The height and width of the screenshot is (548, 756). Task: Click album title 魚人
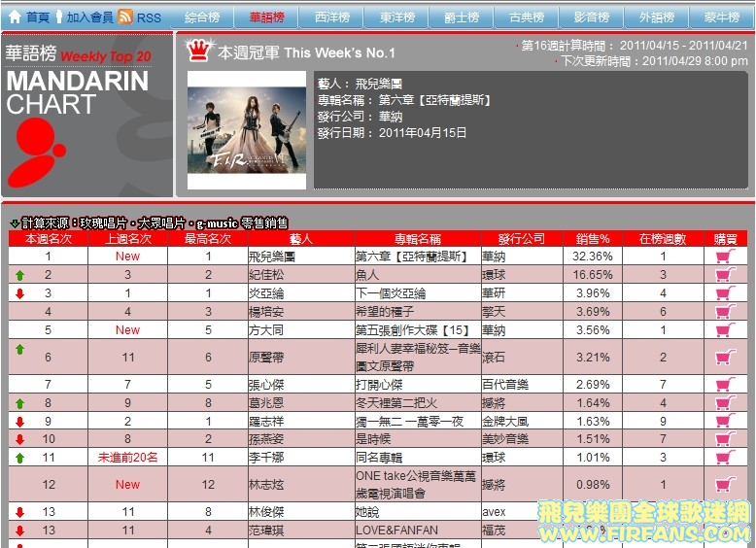pyautogui.click(x=367, y=275)
